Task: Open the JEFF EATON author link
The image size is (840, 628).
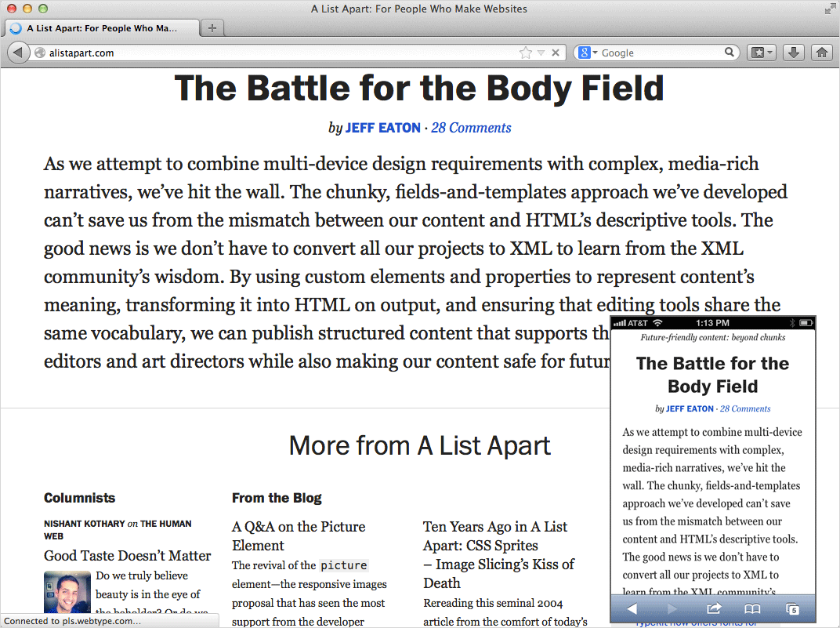Action: (x=382, y=128)
